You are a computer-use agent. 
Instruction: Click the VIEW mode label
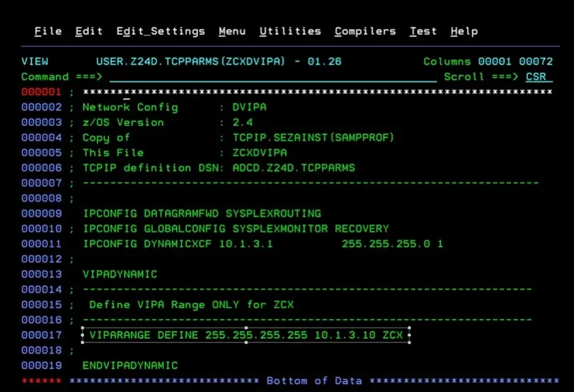(35, 62)
